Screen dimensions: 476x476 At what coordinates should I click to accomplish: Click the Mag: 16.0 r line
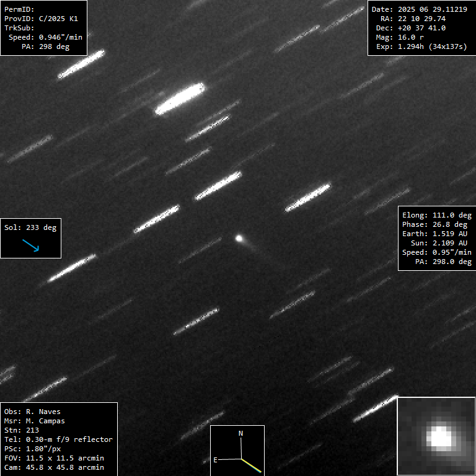[400, 37]
